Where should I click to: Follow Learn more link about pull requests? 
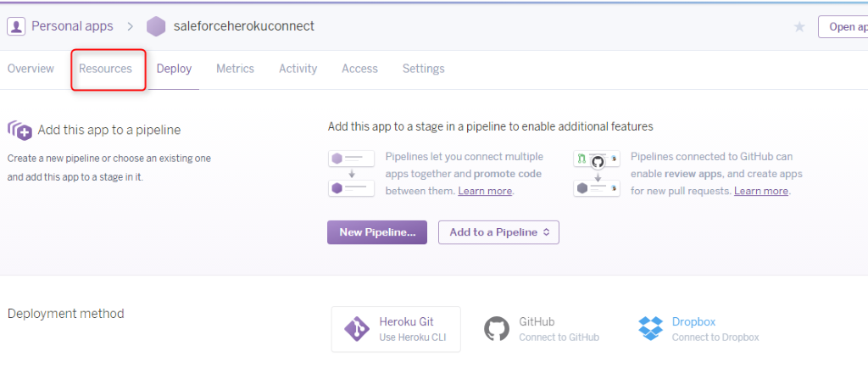[x=761, y=191]
